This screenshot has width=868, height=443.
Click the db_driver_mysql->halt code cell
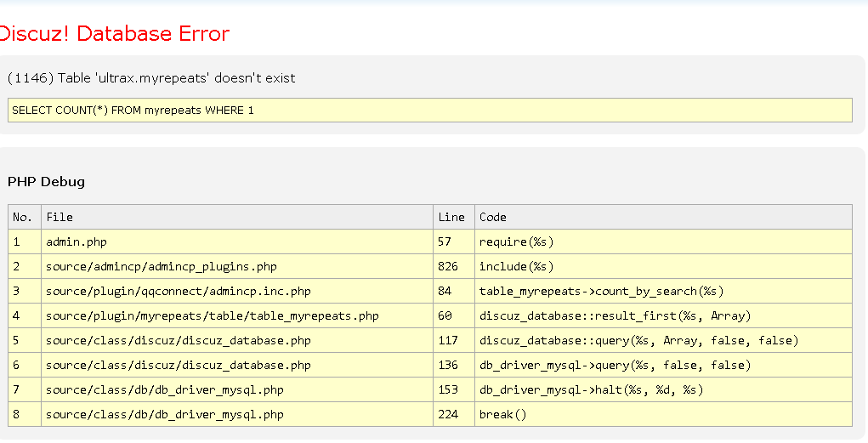pyautogui.click(x=592, y=390)
